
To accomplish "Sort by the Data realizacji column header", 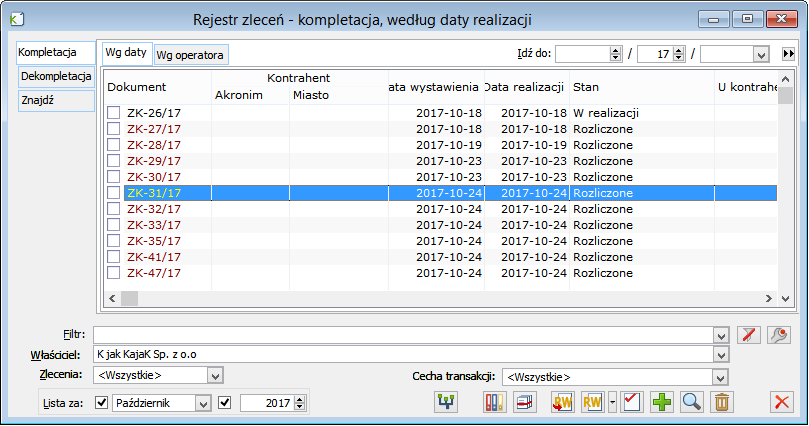I will (527, 87).
